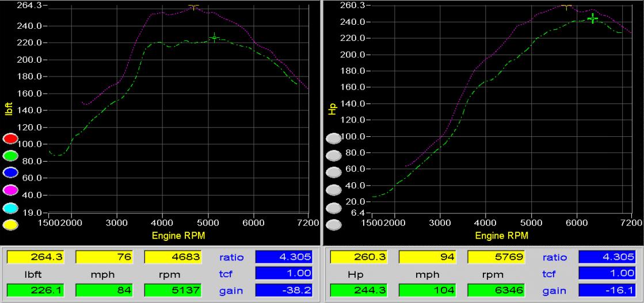This screenshot has width=644, height=303.
Task: Click the lbft vertical axis label
Action: point(8,109)
